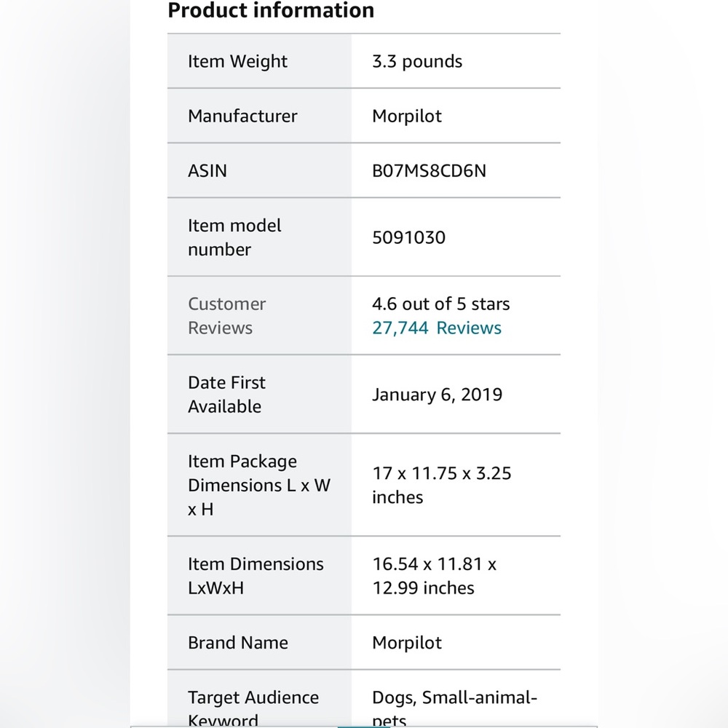Click the Customer Reviews label

pyautogui.click(x=226, y=316)
